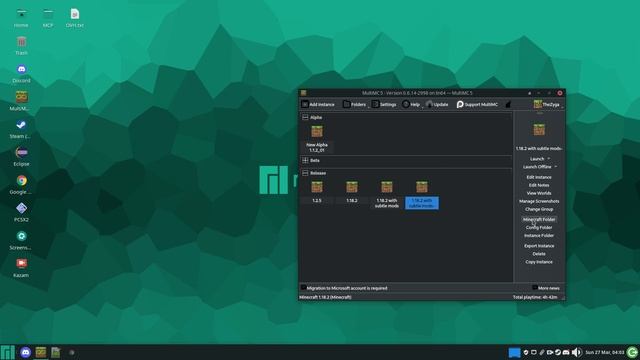This screenshot has width=640, height=360.
Task: Click the blue workspace switcher in taskbar
Action: point(514,352)
